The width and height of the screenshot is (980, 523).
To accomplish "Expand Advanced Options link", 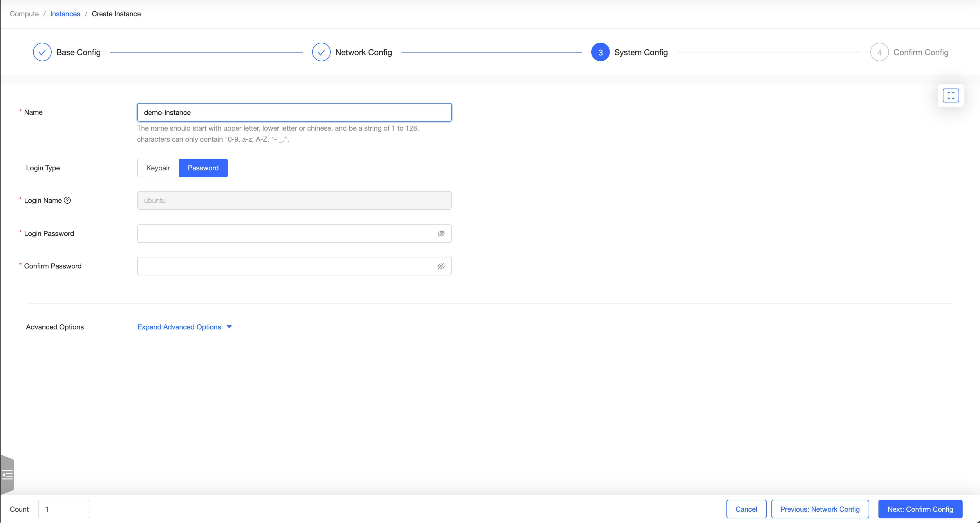I will [179, 327].
